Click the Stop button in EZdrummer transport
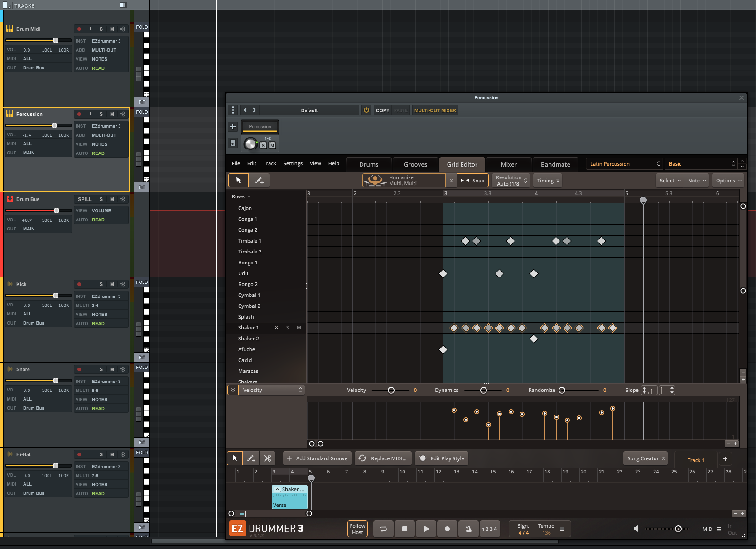Image resolution: width=756 pixels, height=549 pixels. click(404, 529)
